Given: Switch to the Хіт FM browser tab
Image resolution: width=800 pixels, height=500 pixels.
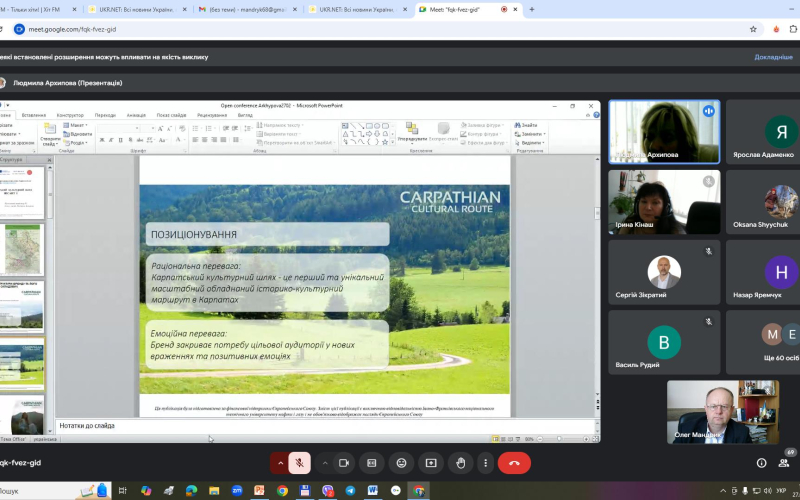Looking at the screenshot, I should point(38,9).
